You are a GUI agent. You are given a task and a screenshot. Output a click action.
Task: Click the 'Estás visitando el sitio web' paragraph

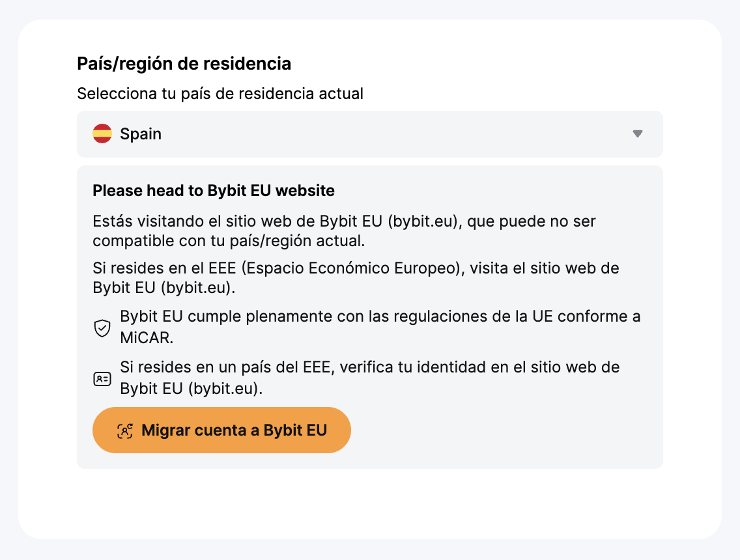pos(344,231)
